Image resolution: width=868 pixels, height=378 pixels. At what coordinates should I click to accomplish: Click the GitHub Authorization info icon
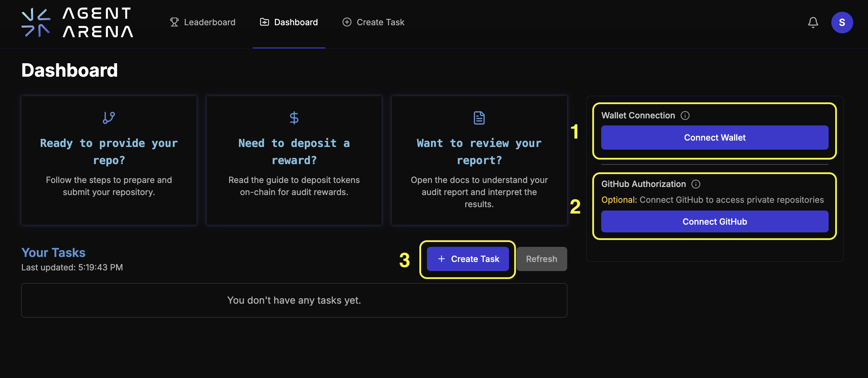tap(695, 184)
